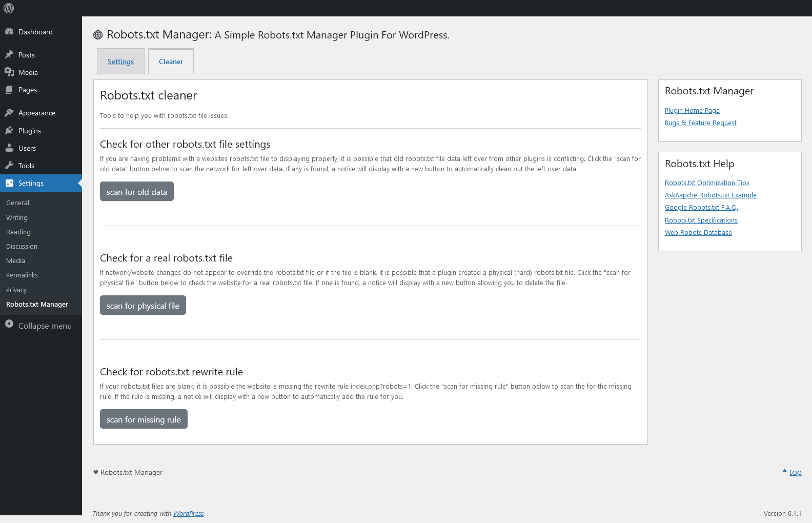Screen dimensions: 812x523
Task: Click the Version 6.1.1 footer text
Action: [x=782, y=513]
